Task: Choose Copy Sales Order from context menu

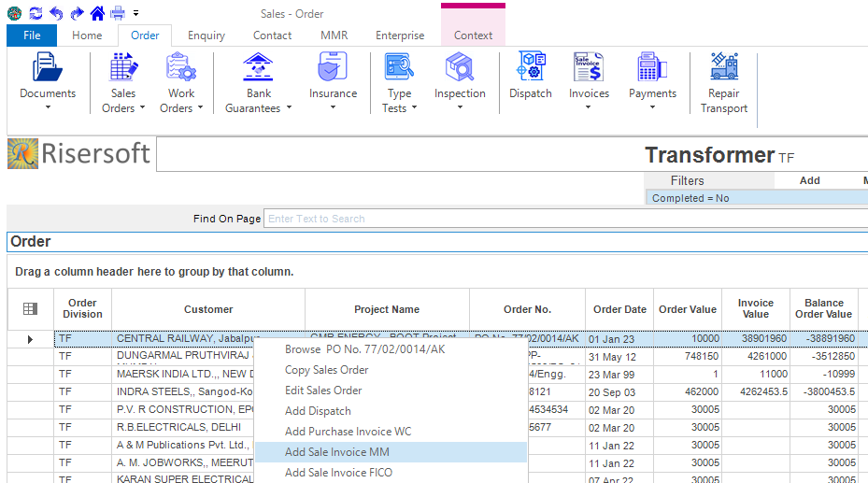Action: coord(327,370)
